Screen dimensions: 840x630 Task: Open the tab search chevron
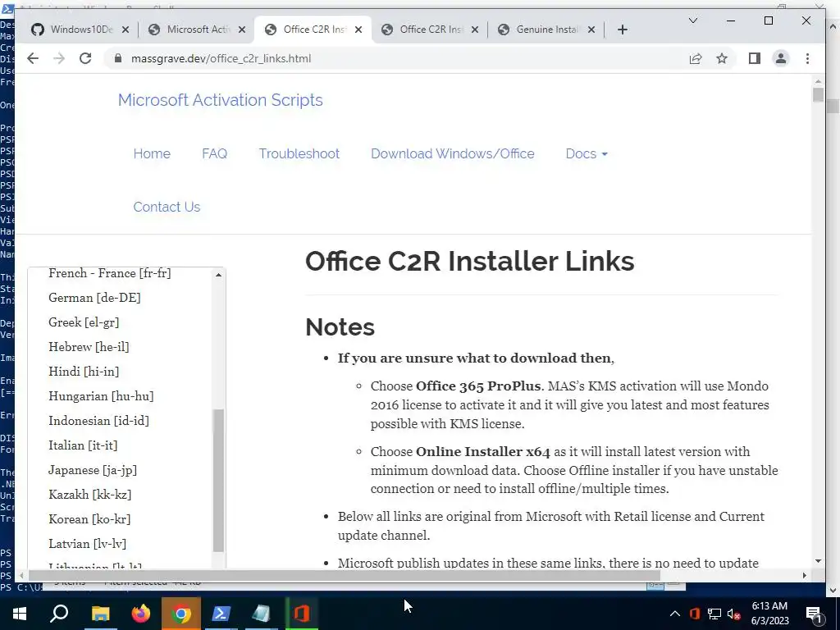coord(692,21)
